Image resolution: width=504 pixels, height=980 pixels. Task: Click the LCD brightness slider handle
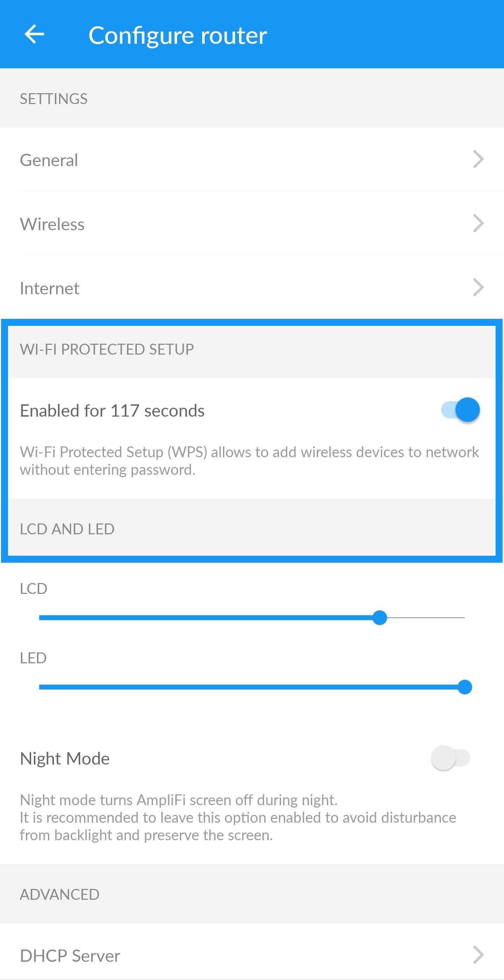[380, 617]
